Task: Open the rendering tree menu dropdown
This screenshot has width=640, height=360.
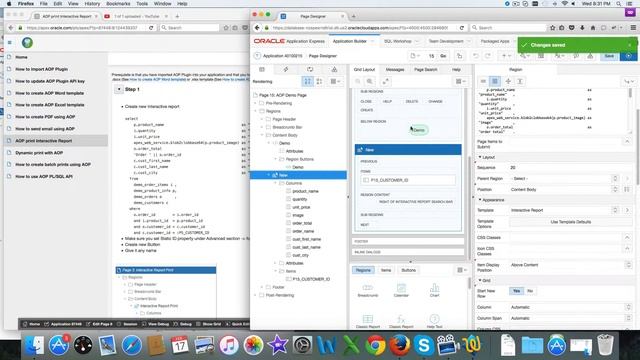Action: click(336, 82)
